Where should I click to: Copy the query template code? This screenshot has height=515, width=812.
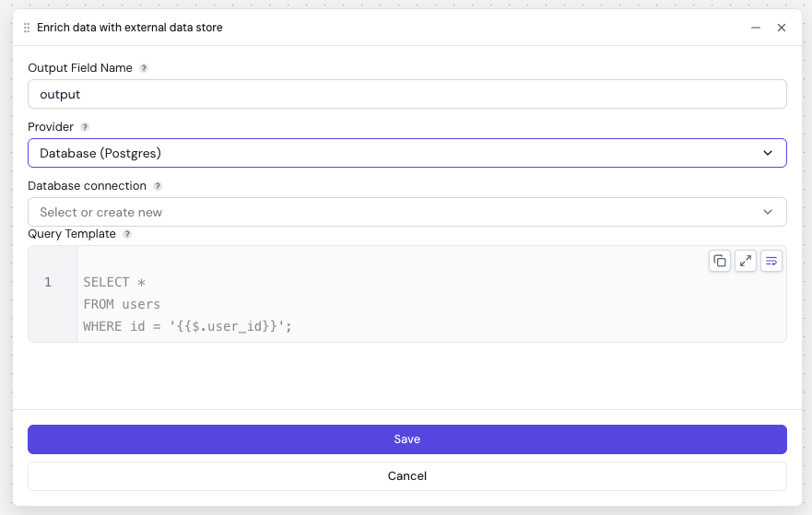tap(719, 261)
